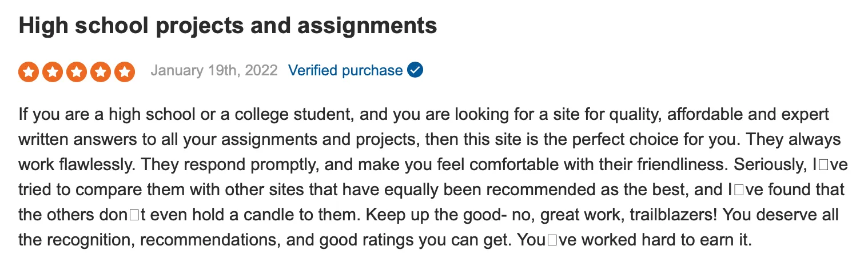Click the word 'flawlessly' in the review text

click(x=94, y=165)
